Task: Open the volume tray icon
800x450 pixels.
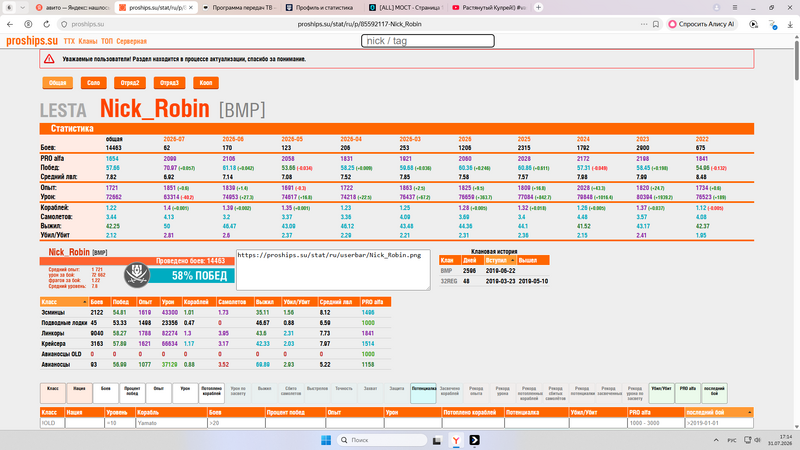Action: click(758, 440)
